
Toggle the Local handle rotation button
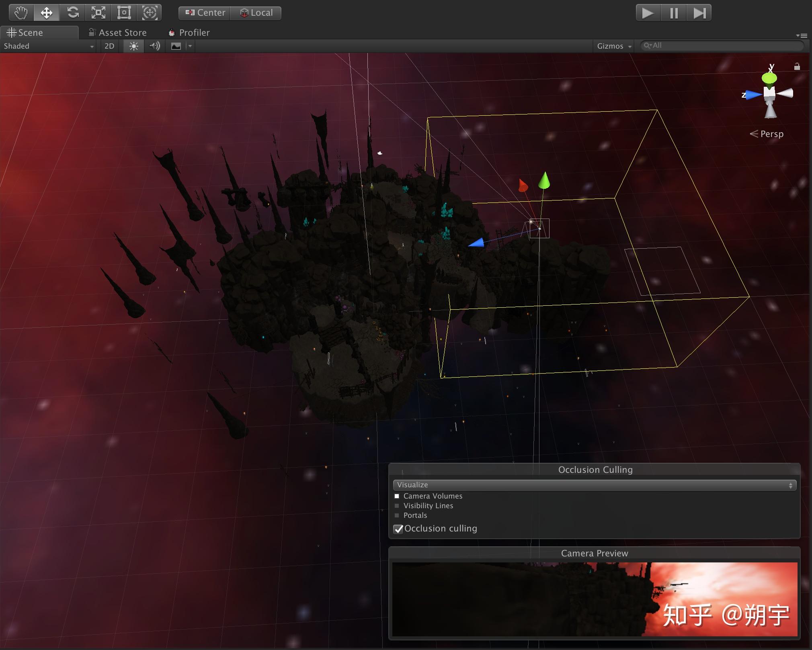click(256, 13)
